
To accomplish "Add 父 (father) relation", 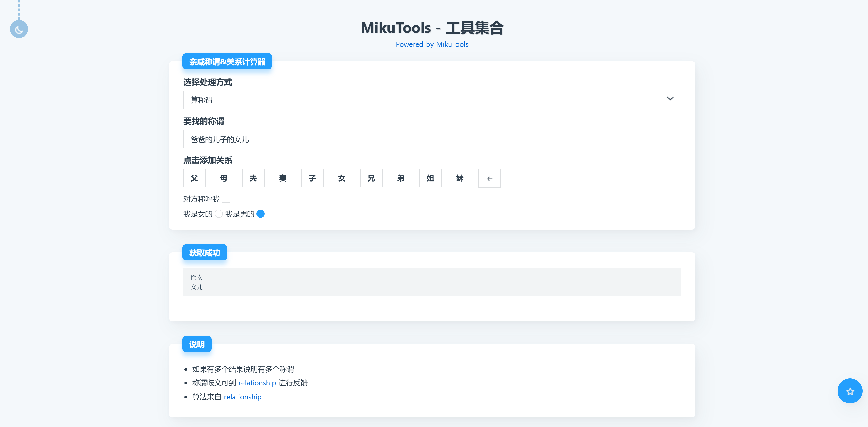I will 194,178.
